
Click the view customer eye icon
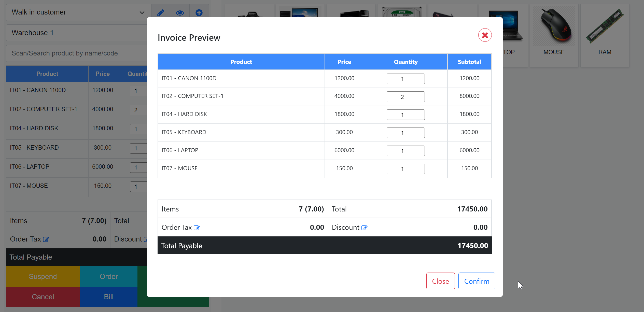click(x=180, y=12)
